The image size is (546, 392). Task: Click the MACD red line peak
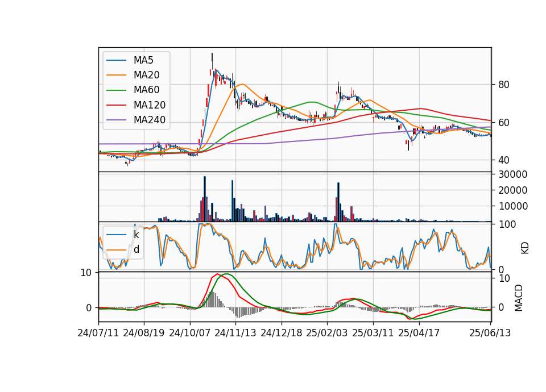point(218,274)
